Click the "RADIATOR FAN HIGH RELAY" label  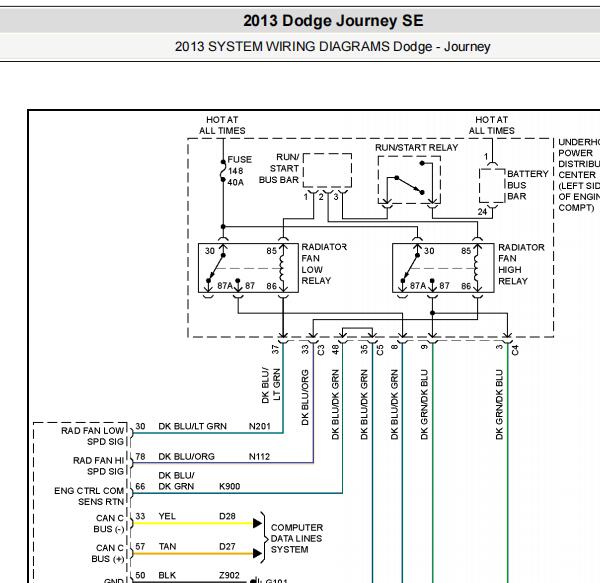(x=521, y=264)
